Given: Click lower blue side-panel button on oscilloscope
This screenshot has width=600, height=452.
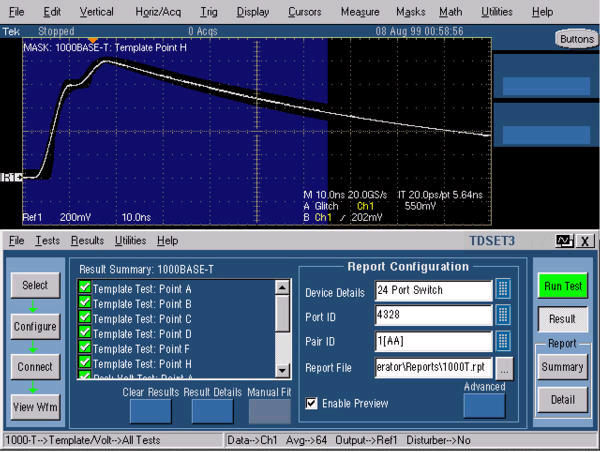Looking at the screenshot, I should click(x=546, y=135).
